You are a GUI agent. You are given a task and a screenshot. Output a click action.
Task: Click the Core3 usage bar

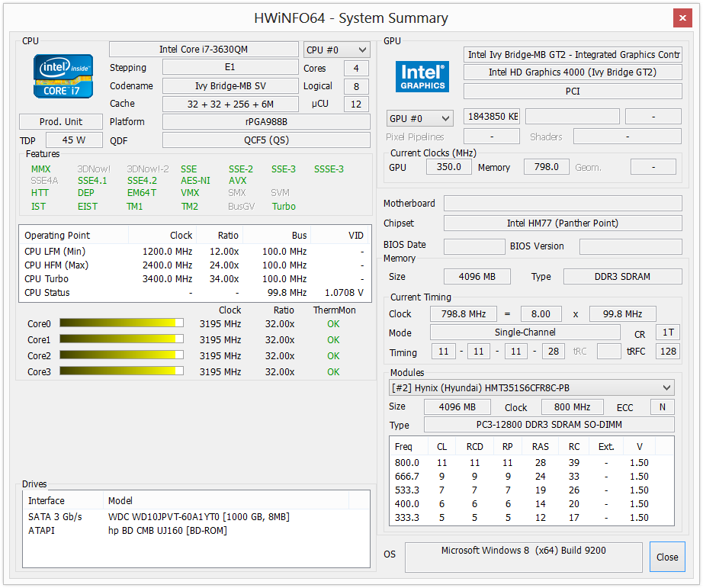coord(121,371)
